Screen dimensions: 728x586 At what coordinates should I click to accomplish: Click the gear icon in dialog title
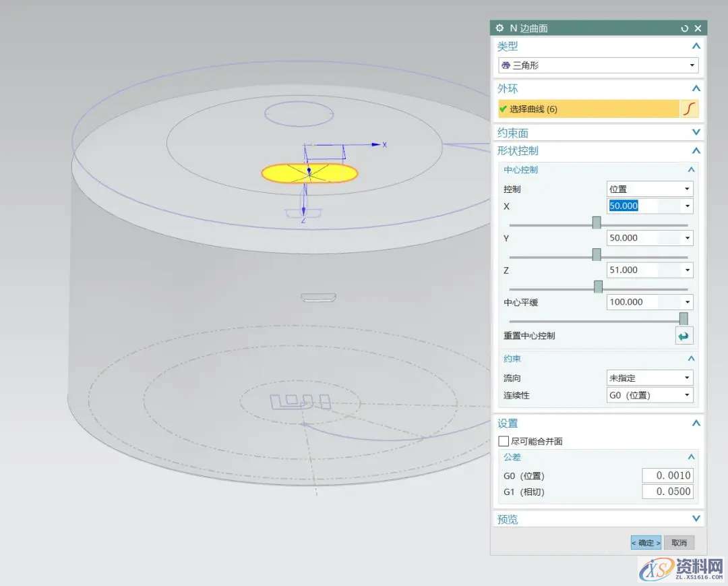point(499,28)
